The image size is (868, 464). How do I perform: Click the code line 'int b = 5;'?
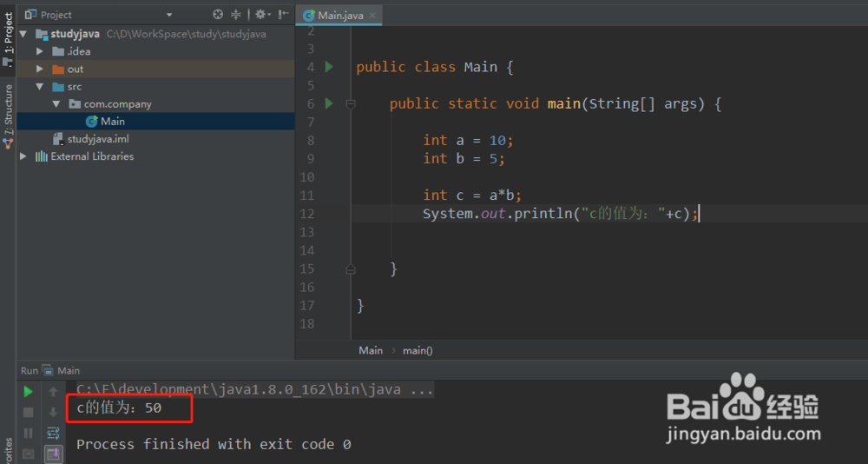coord(464,158)
